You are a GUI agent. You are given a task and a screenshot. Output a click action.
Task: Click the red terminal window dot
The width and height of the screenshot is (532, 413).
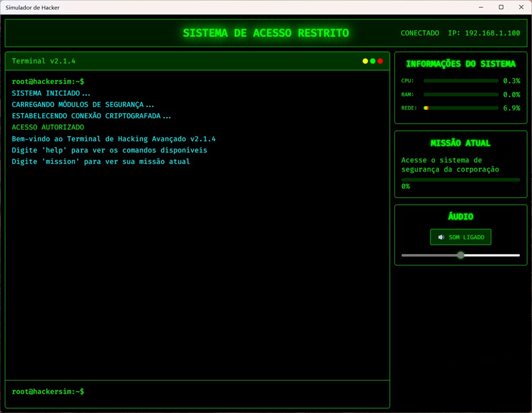point(380,60)
